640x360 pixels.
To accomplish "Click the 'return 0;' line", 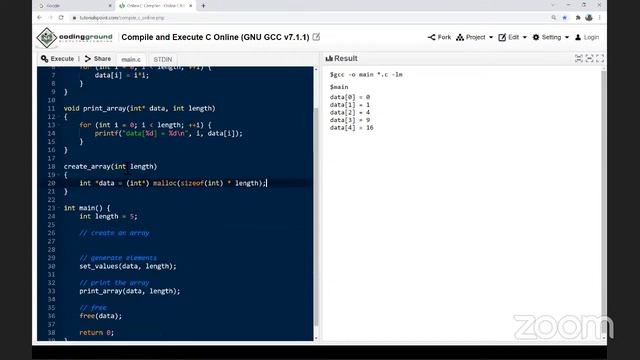I will 96,333.
